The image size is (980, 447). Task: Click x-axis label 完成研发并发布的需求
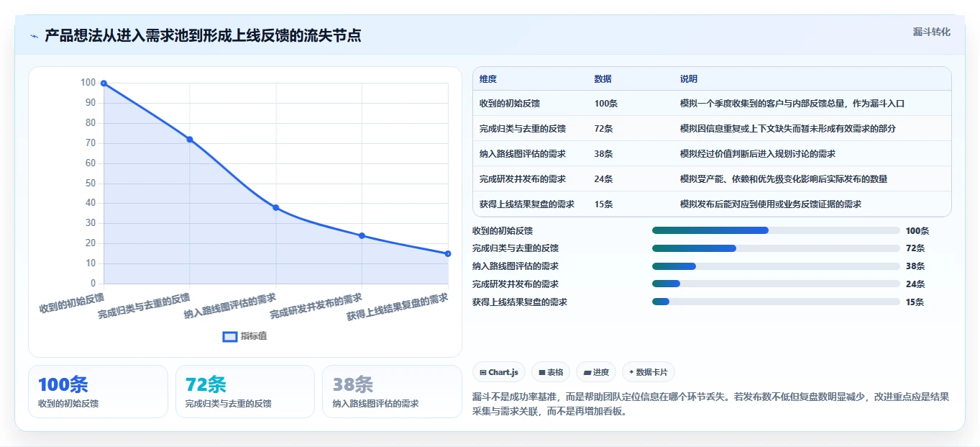click(x=316, y=306)
